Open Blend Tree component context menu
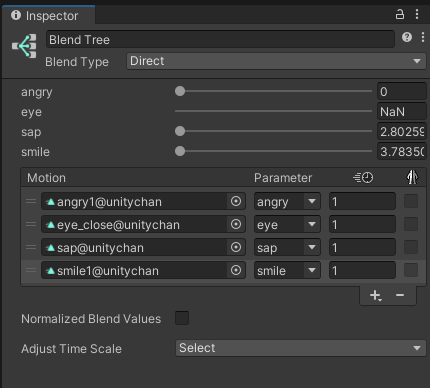 (423, 37)
